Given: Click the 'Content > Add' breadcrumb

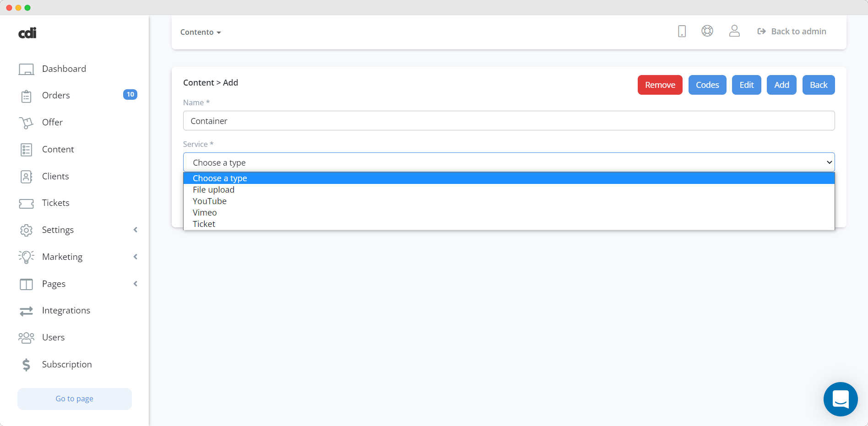Looking at the screenshot, I should tap(211, 82).
